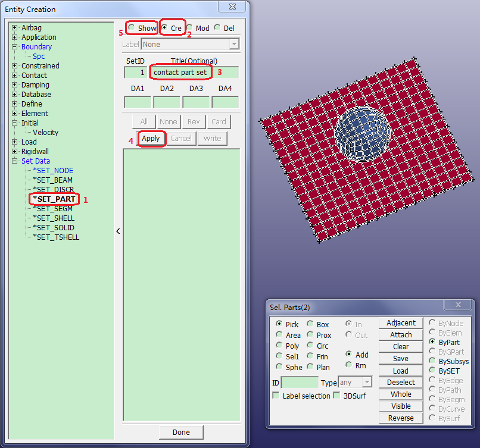
Task: Expand the Airbag tree node
Action: coord(15,28)
